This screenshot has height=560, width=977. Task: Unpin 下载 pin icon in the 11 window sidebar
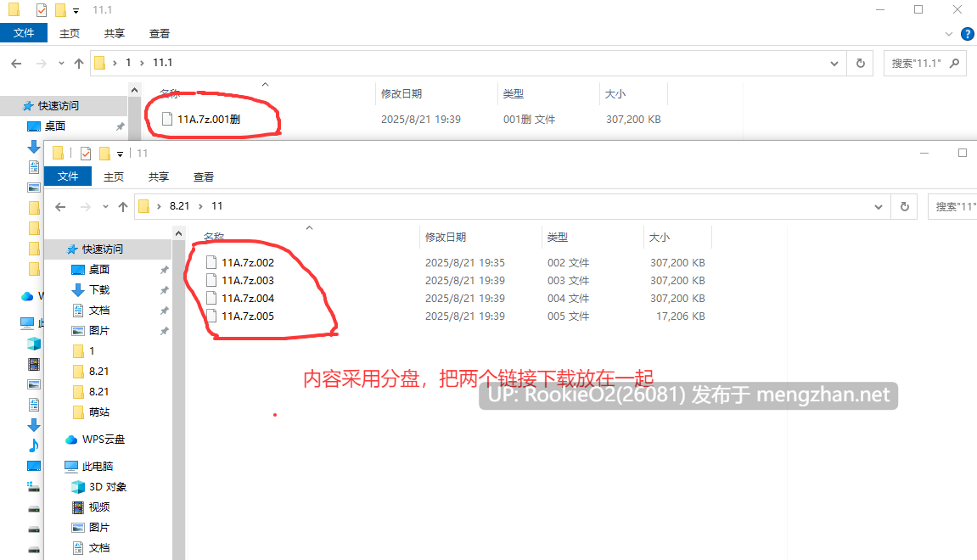click(x=164, y=290)
